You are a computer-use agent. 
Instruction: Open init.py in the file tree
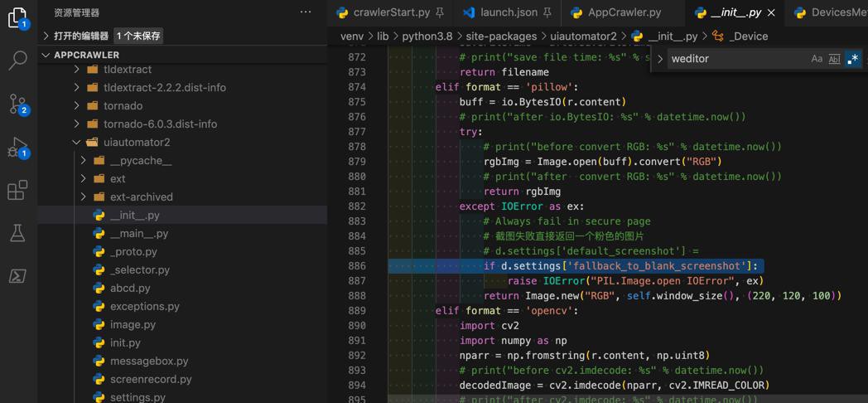tap(183, 342)
